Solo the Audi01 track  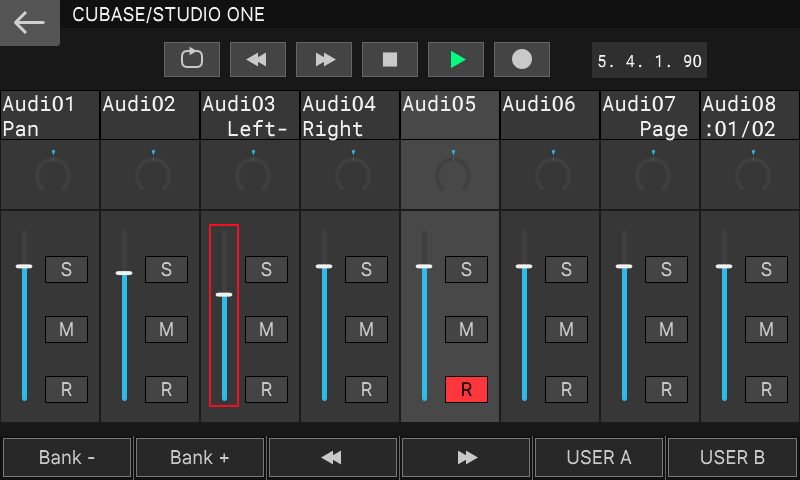coord(66,269)
